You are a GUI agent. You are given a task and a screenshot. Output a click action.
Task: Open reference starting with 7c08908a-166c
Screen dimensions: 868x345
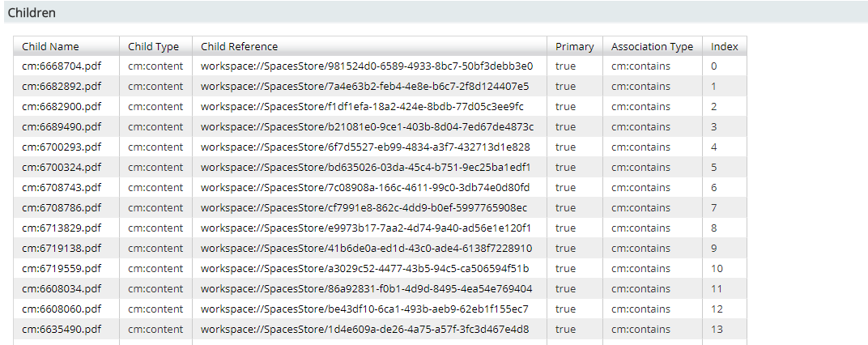(365, 188)
